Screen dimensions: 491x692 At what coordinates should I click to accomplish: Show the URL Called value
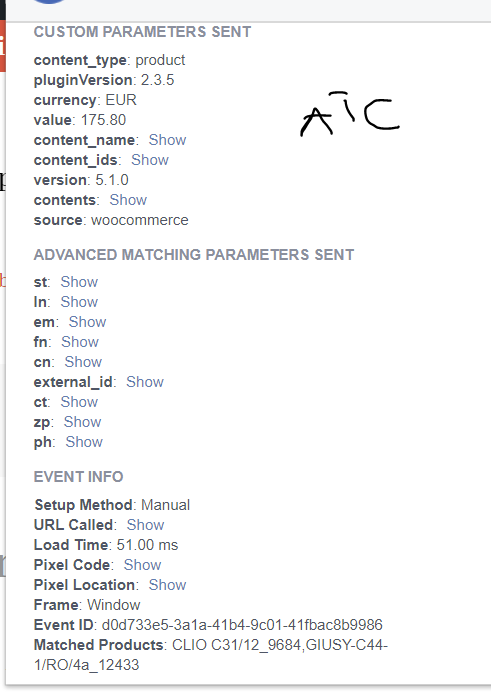pos(145,525)
